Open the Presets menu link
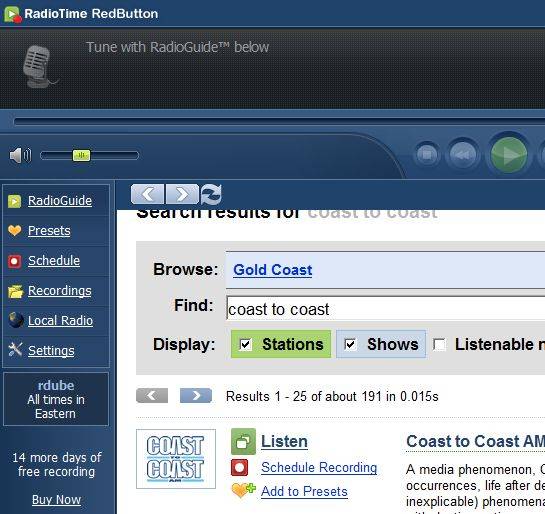Viewport: 545px width, 514px height. tap(49, 230)
